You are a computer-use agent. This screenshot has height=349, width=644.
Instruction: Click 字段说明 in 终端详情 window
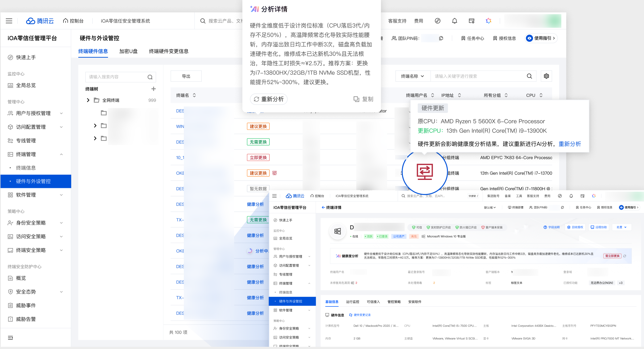551,227
